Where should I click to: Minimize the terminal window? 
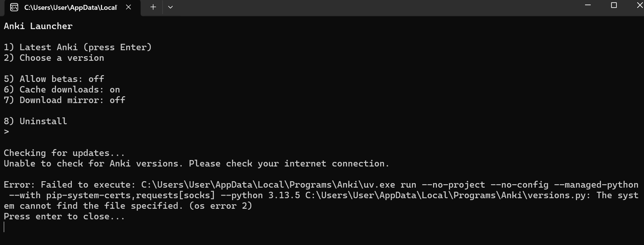[588, 5]
